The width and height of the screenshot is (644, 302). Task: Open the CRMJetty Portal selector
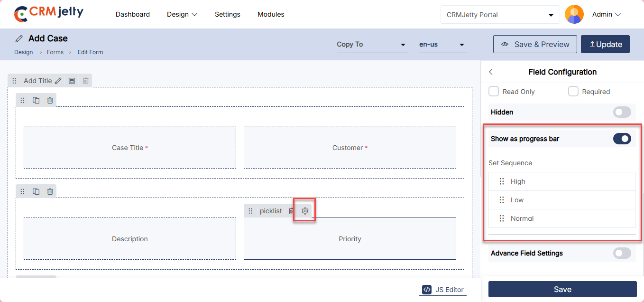pyautogui.click(x=500, y=15)
